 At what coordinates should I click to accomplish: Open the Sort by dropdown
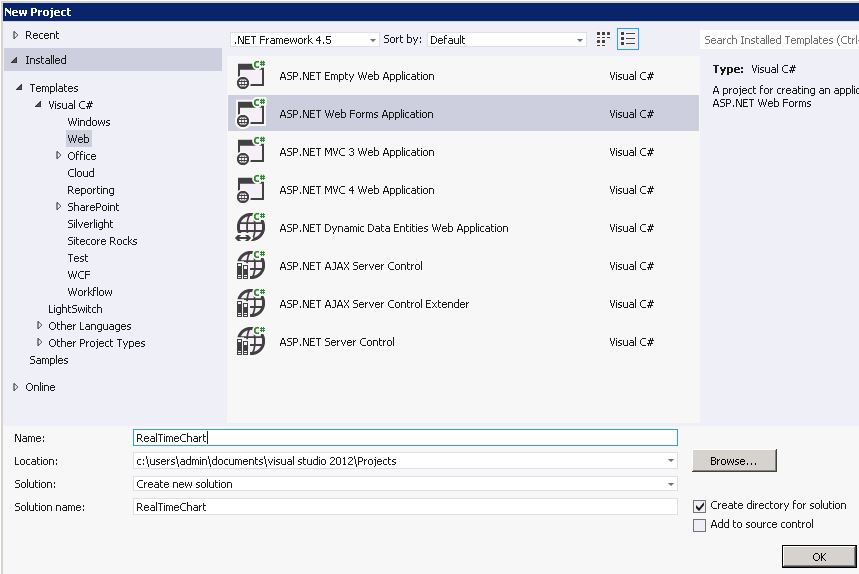506,40
